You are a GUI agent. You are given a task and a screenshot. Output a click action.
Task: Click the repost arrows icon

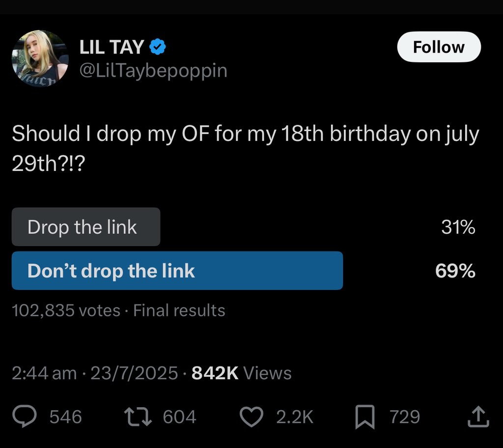coord(138,417)
